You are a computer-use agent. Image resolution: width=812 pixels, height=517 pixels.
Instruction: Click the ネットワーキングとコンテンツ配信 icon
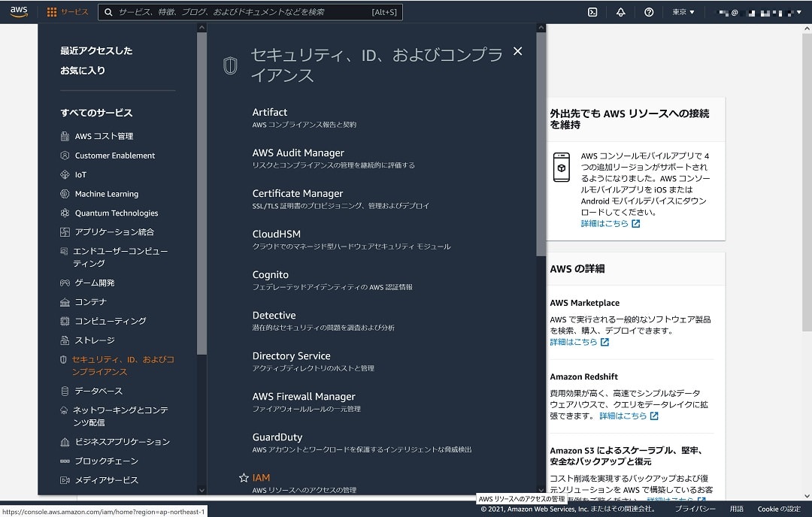point(64,410)
